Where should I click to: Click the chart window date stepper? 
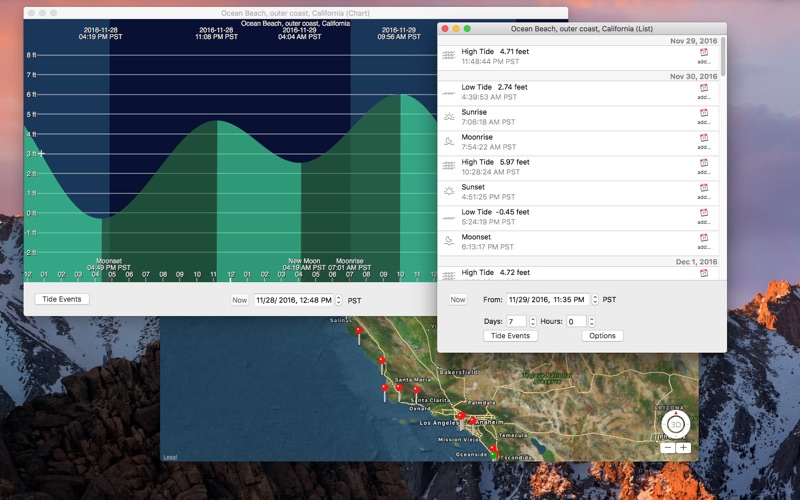338,300
